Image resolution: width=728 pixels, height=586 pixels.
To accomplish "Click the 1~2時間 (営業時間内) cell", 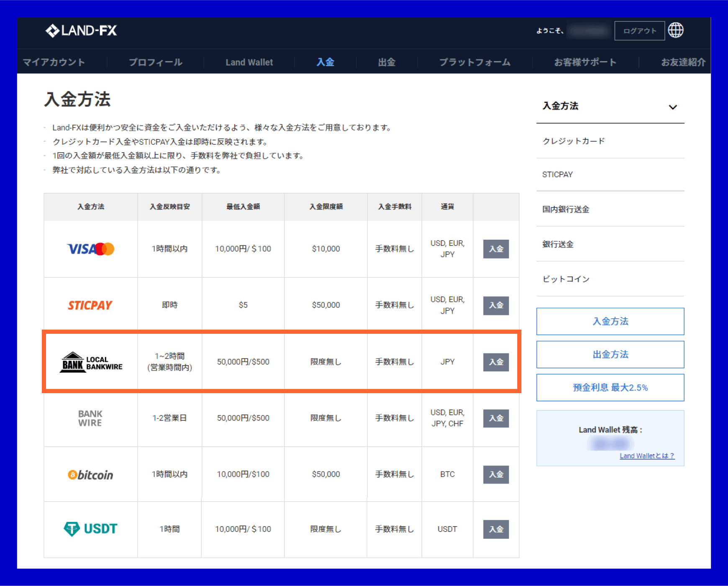I will pos(169,362).
